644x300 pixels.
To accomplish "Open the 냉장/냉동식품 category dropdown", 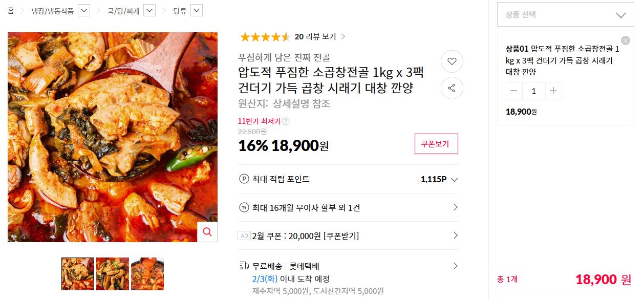I will click(x=84, y=10).
